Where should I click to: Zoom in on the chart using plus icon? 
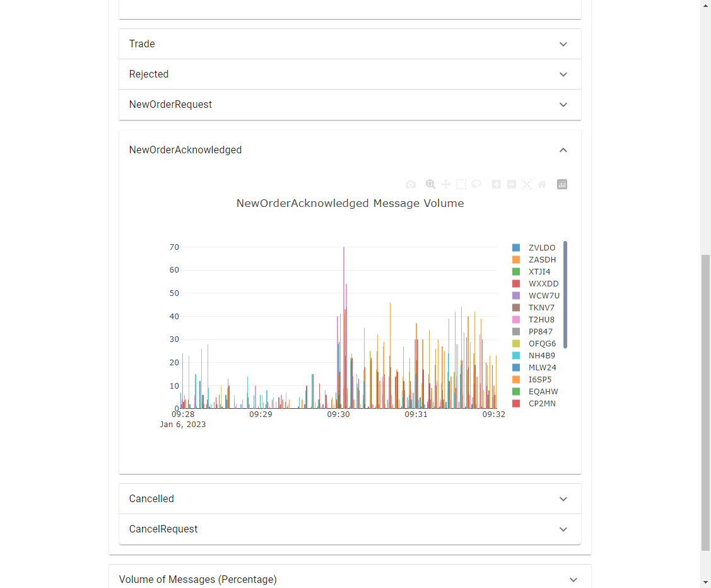click(496, 184)
